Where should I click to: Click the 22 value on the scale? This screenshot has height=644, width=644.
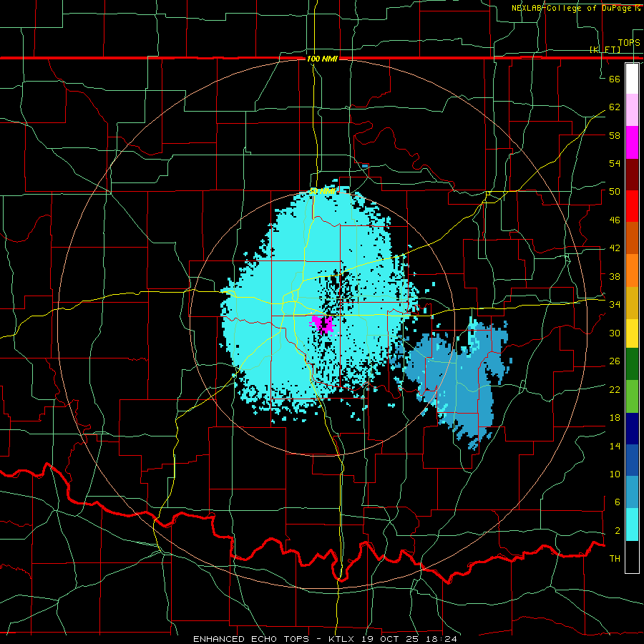[615, 390]
